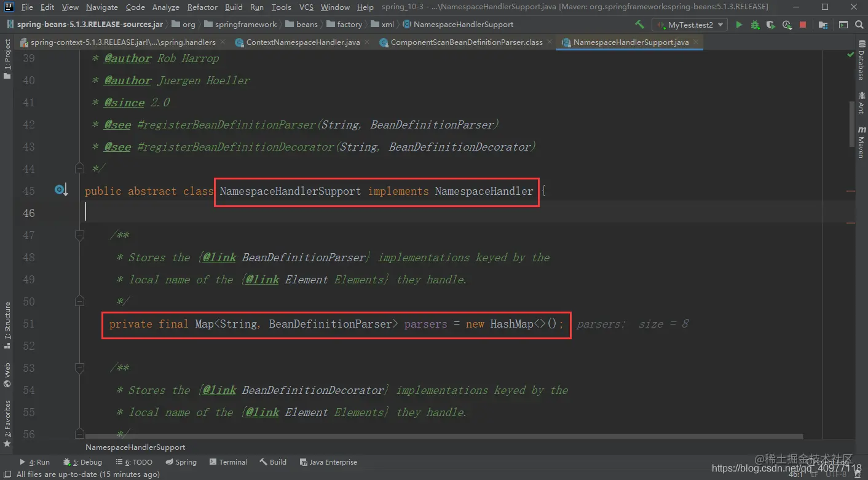Open the Build tool window button
Image resolution: width=868 pixels, height=480 pixels.
(273, 462)
